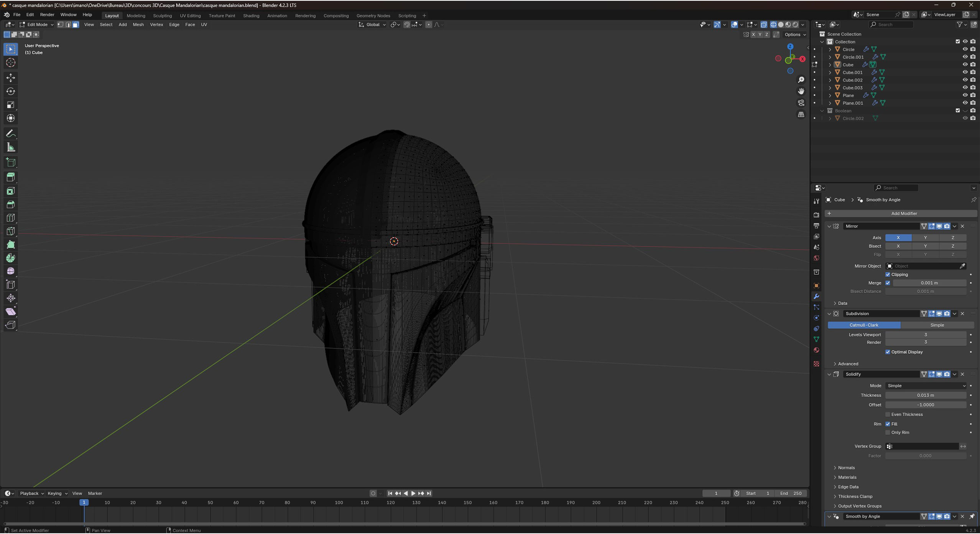Image resolution: width=980 pixels, height=534 pixels.
Task: Select the Measure tool
Action: pos(11,147)
